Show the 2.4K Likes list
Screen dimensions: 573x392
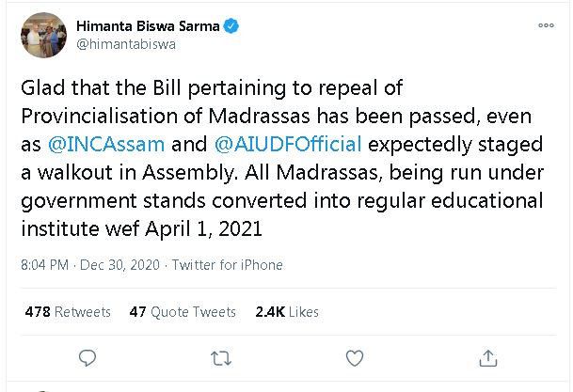(x=286, y=311)
